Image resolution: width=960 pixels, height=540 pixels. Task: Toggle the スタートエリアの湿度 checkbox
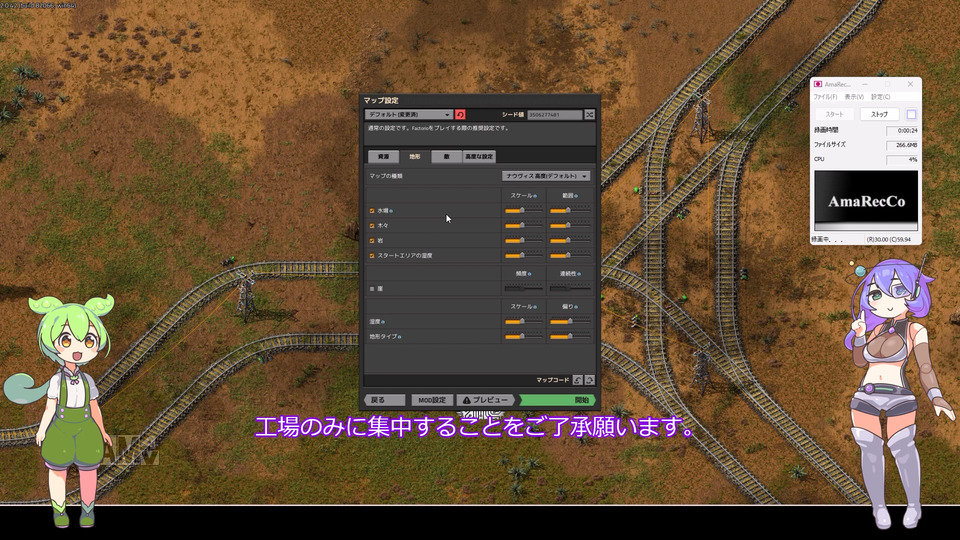(372, 255)
